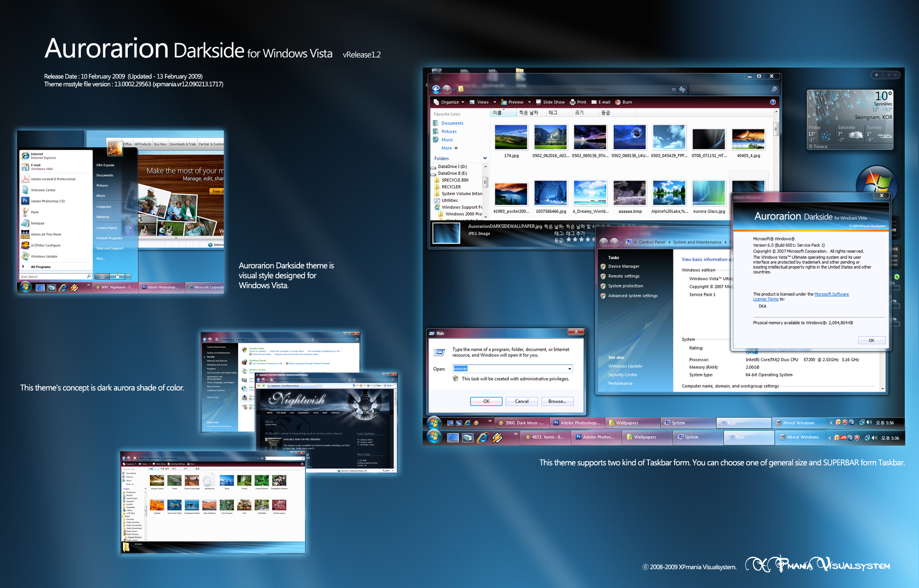
Task: Collapse the Folders pane chevron
Action: (x=485, y=158)
